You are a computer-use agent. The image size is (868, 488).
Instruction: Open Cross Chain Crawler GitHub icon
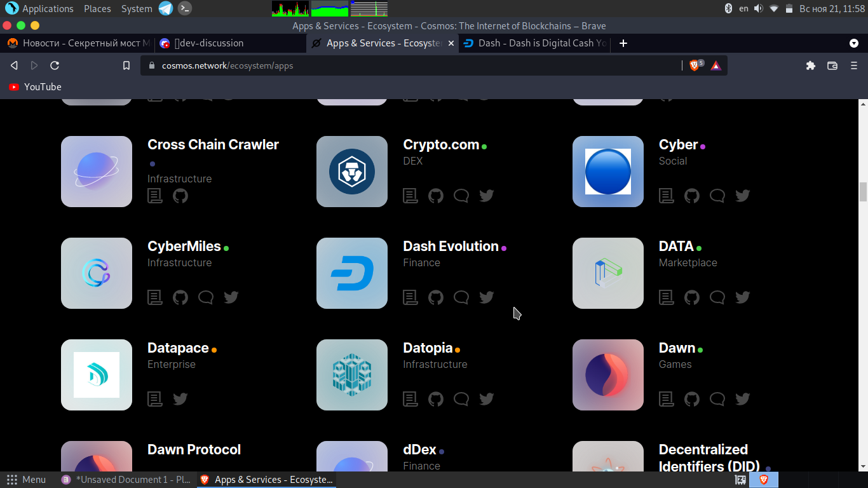tap(180, 196)
